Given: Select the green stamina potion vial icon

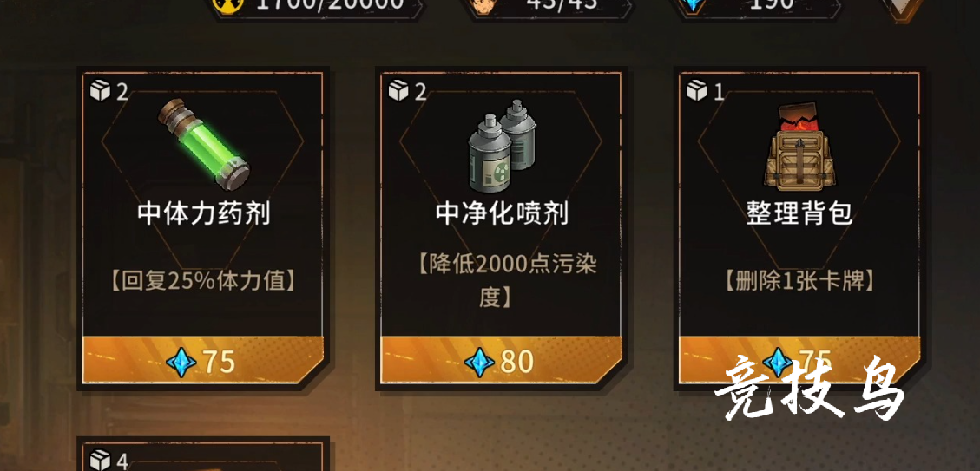Looking at the screenshot, I should coord(203,144).
